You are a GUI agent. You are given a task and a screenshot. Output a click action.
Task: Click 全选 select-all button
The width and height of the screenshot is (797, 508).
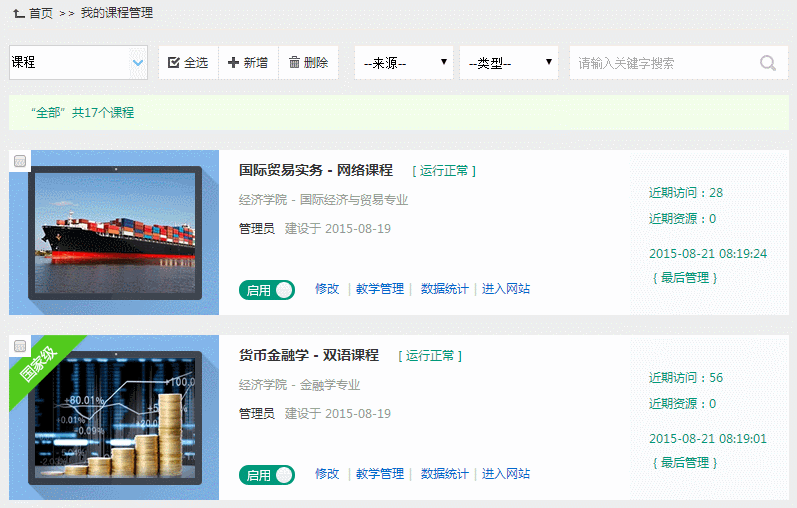coord(188,63)
